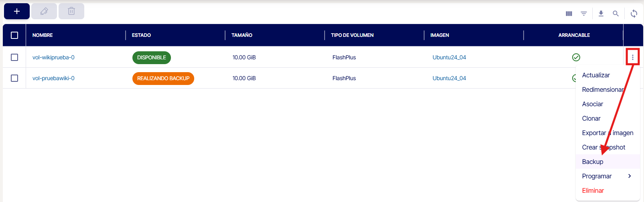Open the filter list icon
The image size is (644, 202).
click(x=584, y=14)
